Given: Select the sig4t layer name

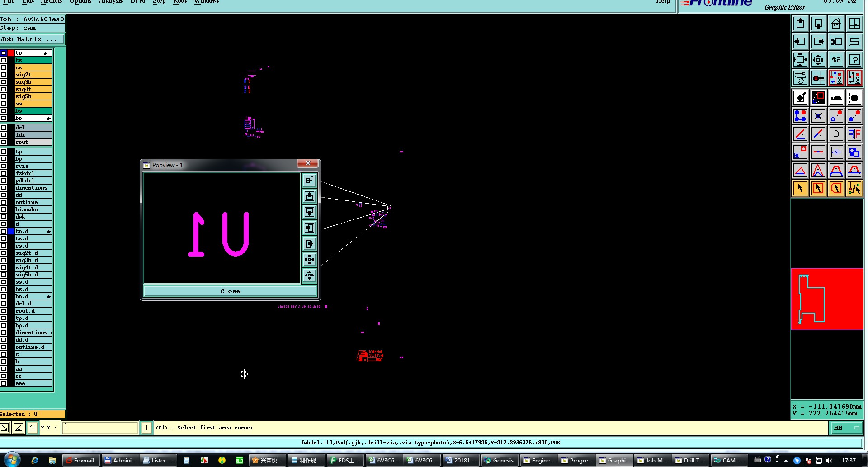Looking at the screenshot, I should click(33, 89).
